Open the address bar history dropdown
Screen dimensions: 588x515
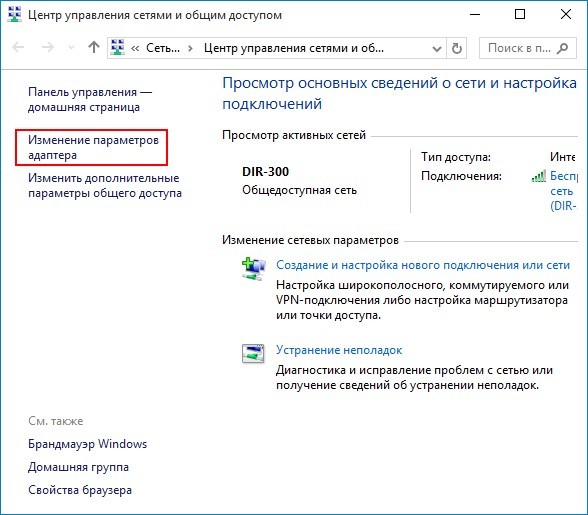[436, 49]
